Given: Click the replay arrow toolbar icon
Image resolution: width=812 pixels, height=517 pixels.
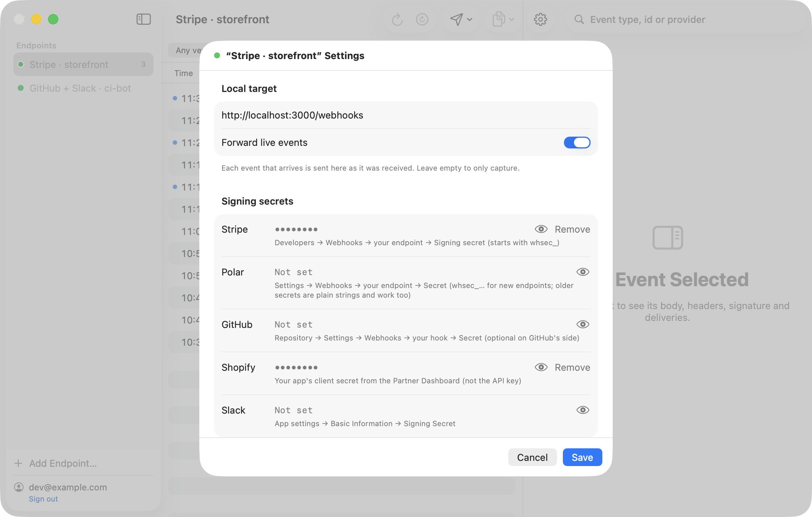Looking at the screenshot, I should (397, 19).
